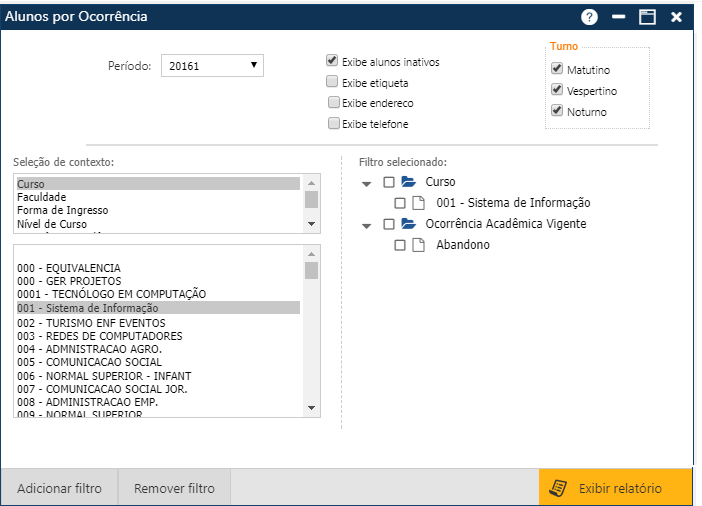This screenshot has height=506, width=702.
Task: Click the Curso folder icon in filter tree
Action: coord(408,182)
